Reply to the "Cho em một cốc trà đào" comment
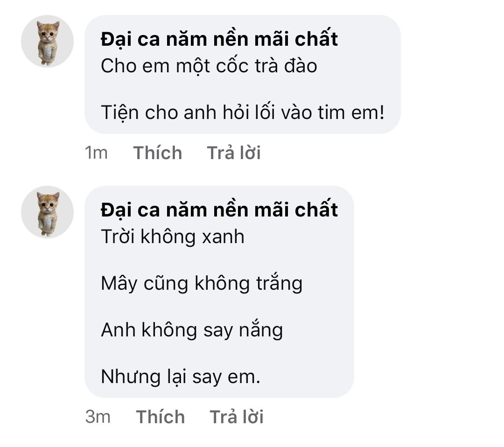This screenshot has width=504, height=447. point(234,153)
